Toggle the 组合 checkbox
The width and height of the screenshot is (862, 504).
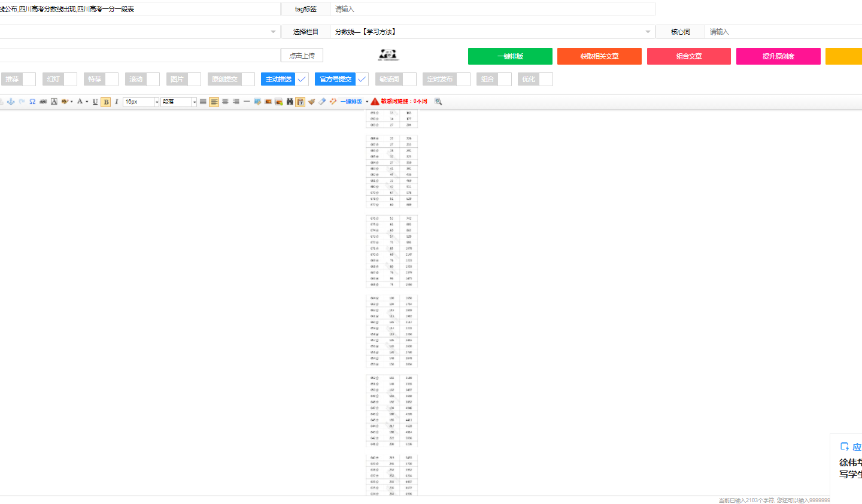point(505,79)
